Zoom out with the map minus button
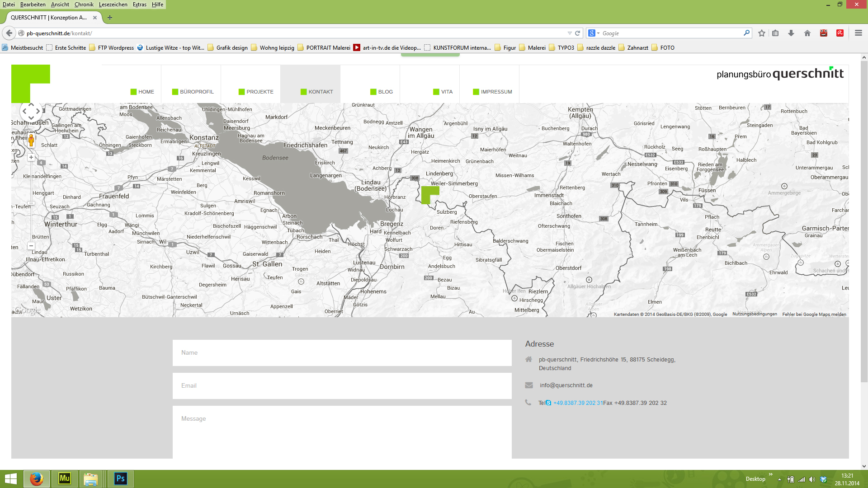The width and height of the screenshot is (868, 488). point(31,246)
